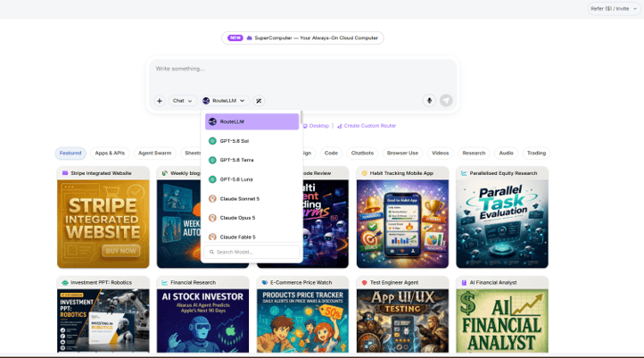
Task: Choose Claude Fable 5 from model list
Action: [x=252, y=237]
